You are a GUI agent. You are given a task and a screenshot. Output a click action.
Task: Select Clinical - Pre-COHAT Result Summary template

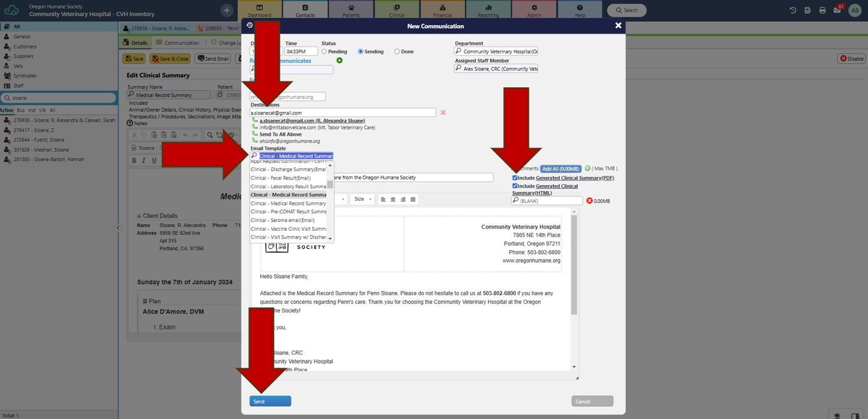(x=289, y=212)
